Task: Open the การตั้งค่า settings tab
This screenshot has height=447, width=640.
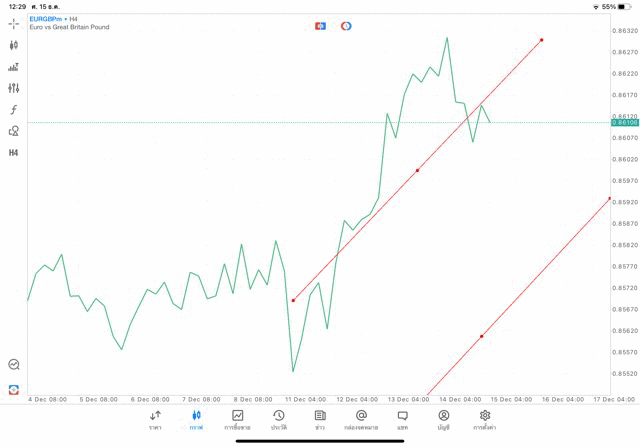Action: point(485,420)
